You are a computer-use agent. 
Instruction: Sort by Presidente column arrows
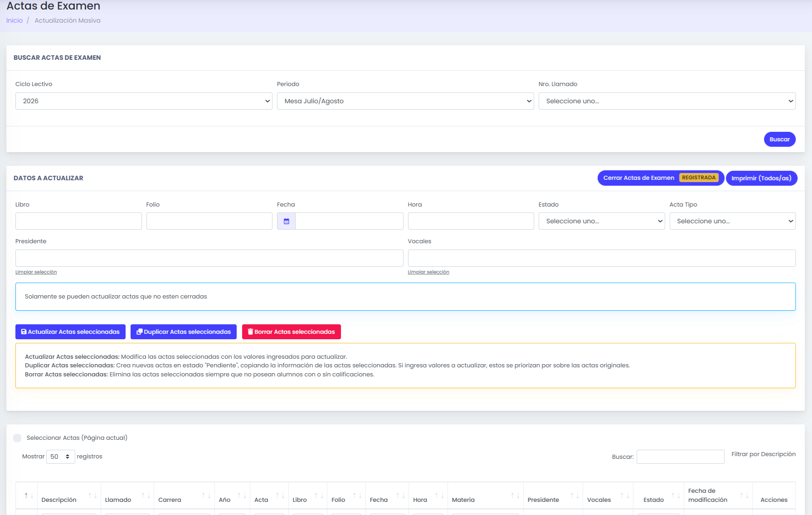[x=575, y=496]
